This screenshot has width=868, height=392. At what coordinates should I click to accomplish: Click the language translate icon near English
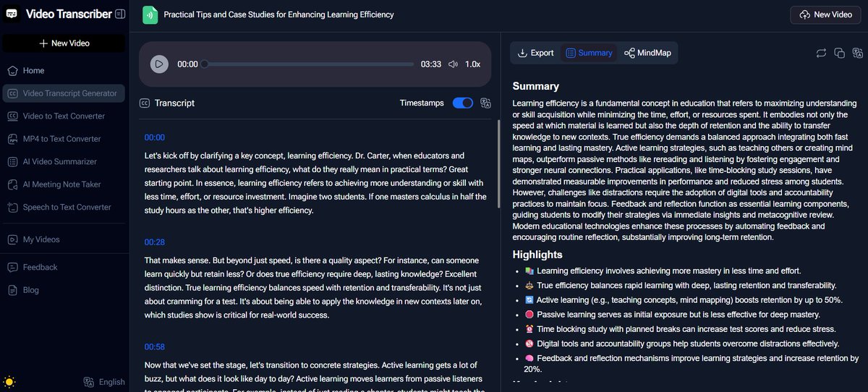[x=88, y=382]
